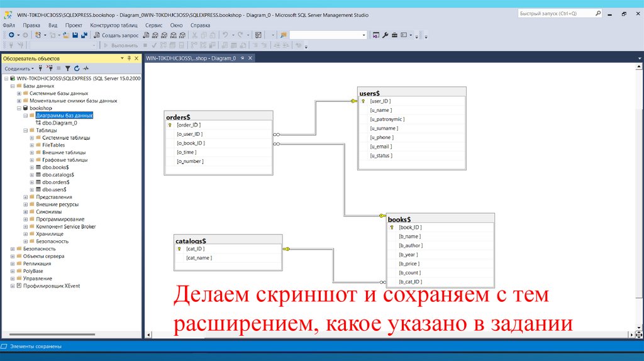Collapse the Базы данных folder

point(13,86)
